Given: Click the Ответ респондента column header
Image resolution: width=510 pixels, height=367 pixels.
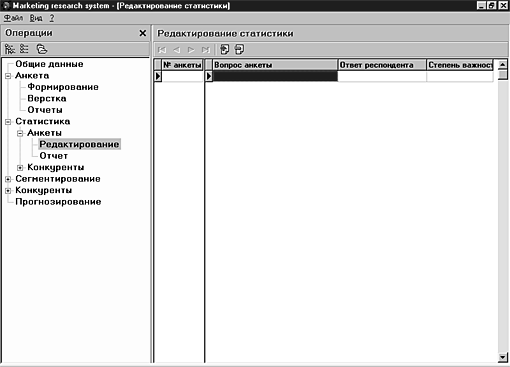Looking at the screenshot, I should tap(382, 65).
